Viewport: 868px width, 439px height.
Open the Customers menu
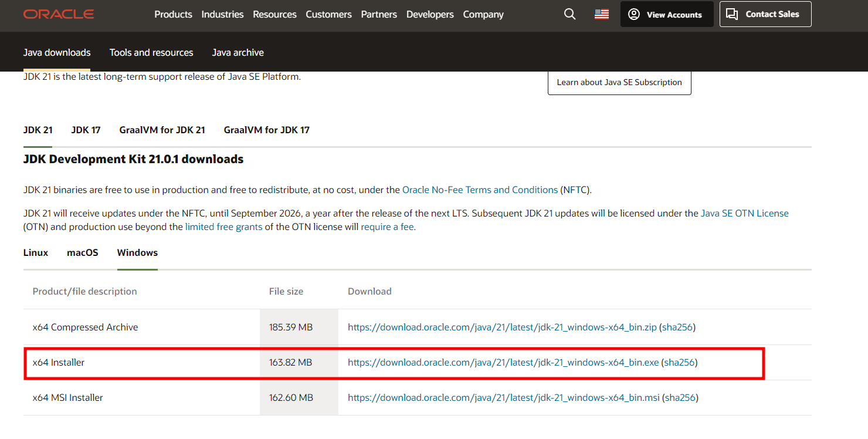tap(328, 14)
